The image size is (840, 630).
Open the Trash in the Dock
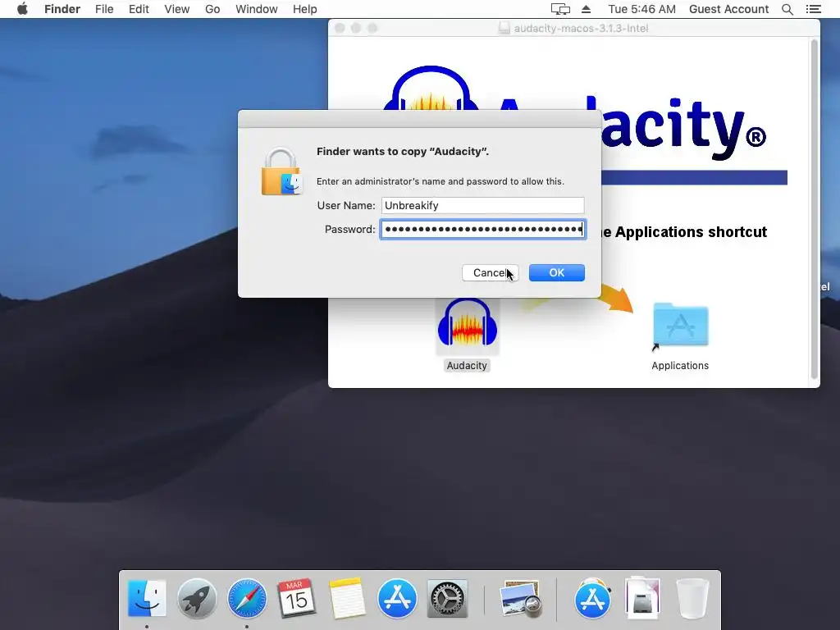click(x=692, y=598)
